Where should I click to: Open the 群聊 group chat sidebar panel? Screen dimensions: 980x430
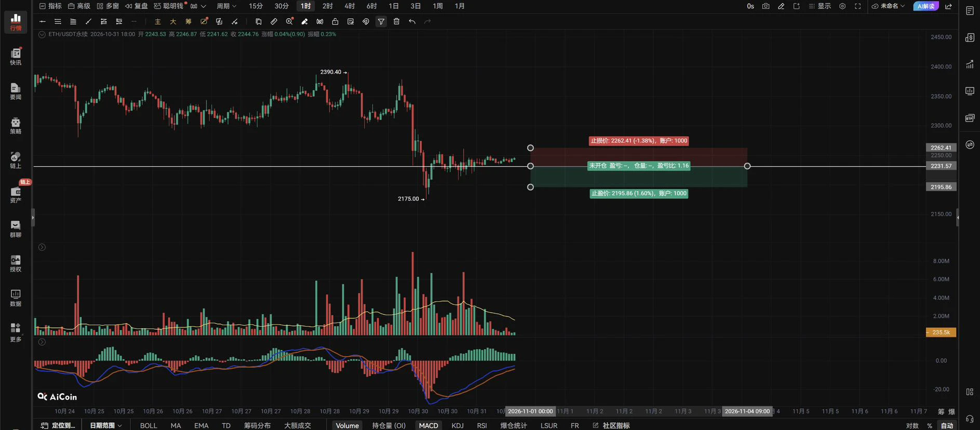click(16, 229)
